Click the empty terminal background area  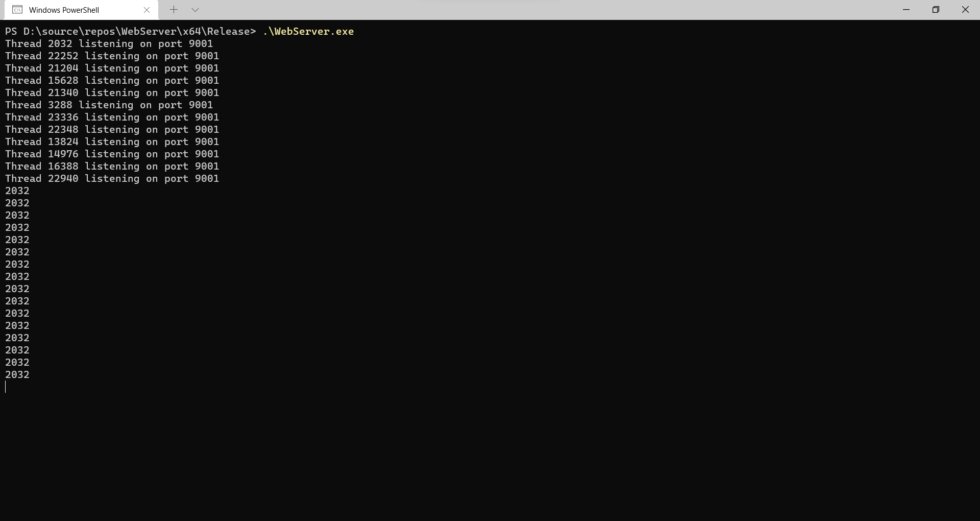pos(490,449)
